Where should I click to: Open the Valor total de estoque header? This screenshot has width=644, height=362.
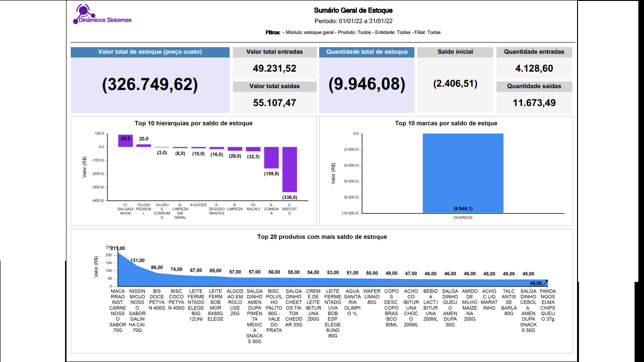[x=150, y=52]
